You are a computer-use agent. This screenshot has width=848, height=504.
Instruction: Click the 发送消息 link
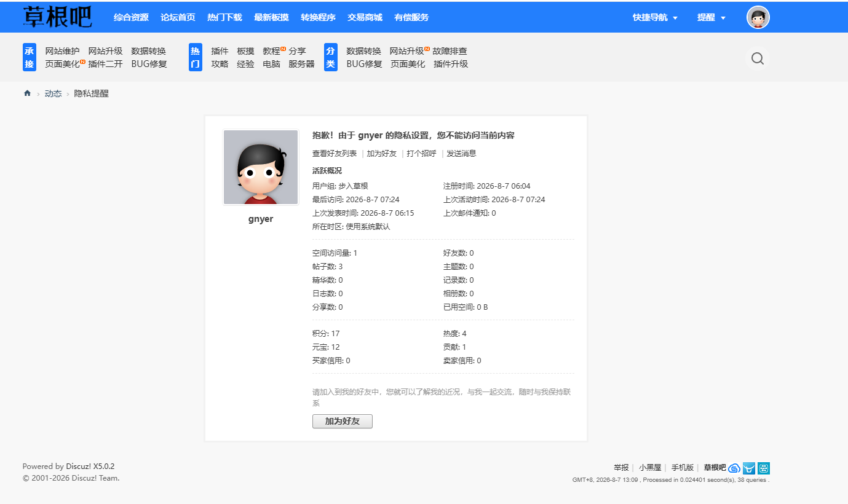coord(461,154)
